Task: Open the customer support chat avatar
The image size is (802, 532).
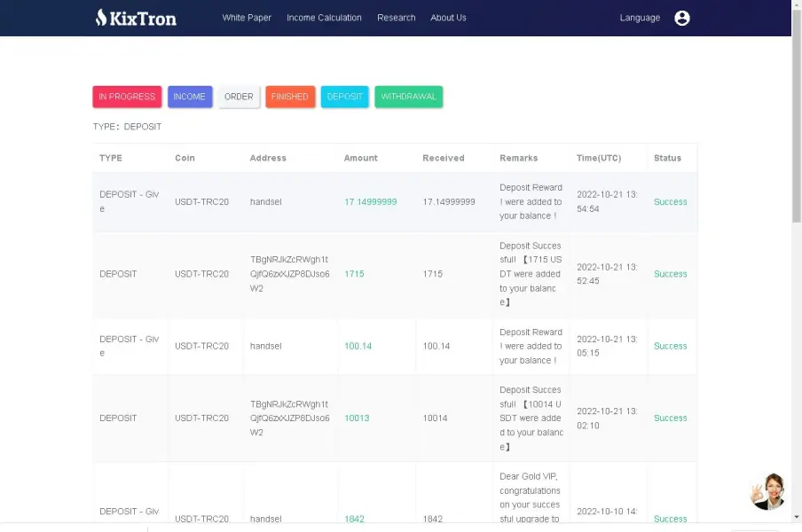Action: tap(768, 491)
